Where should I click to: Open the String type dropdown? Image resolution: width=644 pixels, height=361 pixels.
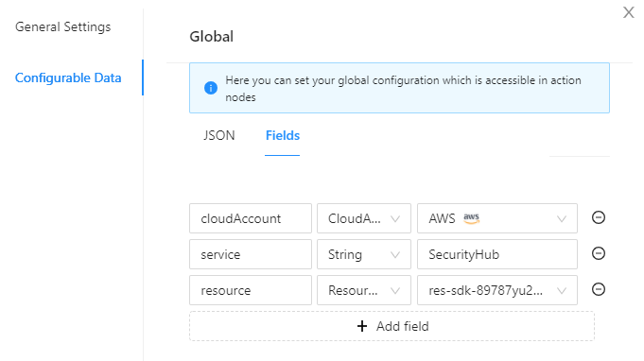364,254
